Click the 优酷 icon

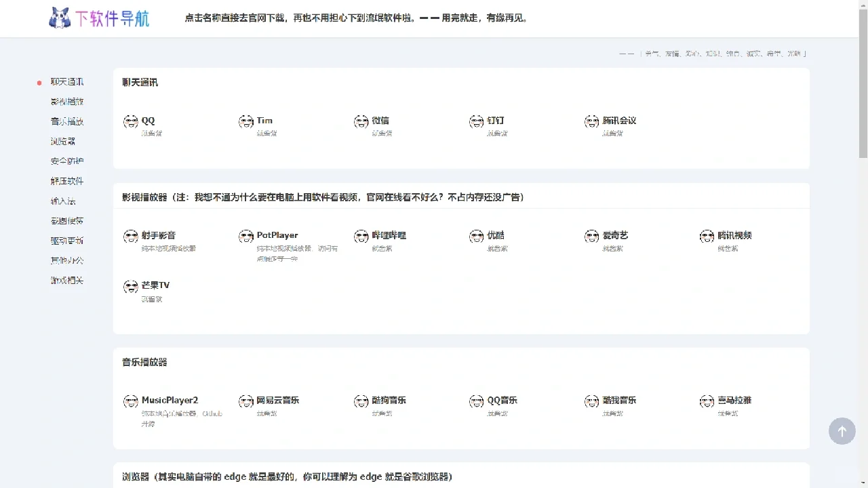pyautogui.click(x=477, y=237)
